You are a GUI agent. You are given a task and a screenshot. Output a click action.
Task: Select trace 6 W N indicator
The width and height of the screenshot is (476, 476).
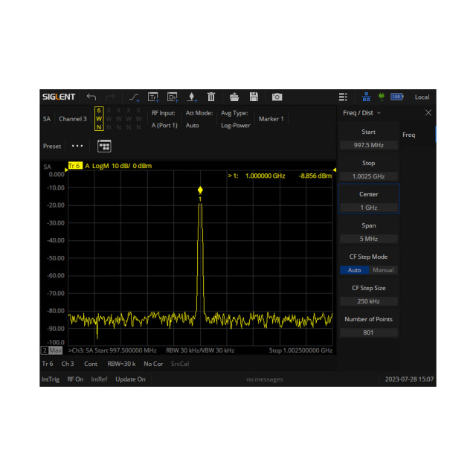[x=99, y=119]
